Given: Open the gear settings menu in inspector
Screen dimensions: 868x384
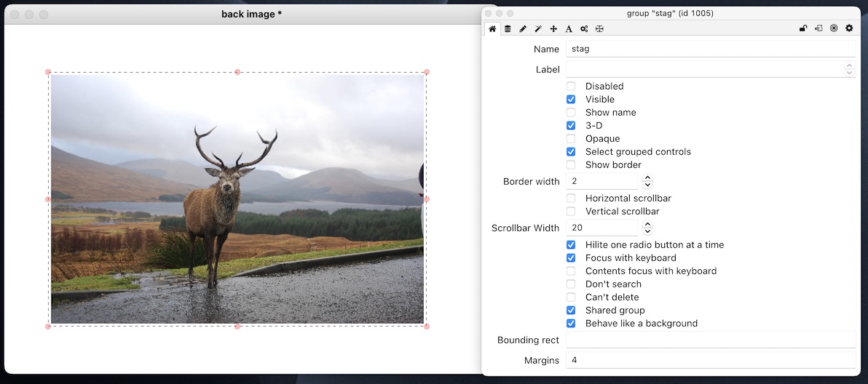Looking at the screenshot, I should [x=849, y=28].
